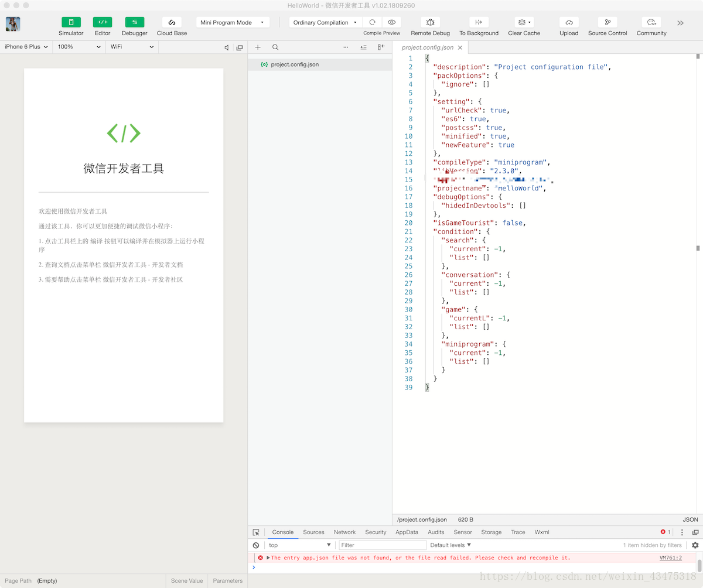Switch to the Sources tab
The image size is (703, 588).
pyautogui.click(x=313, y=532)
